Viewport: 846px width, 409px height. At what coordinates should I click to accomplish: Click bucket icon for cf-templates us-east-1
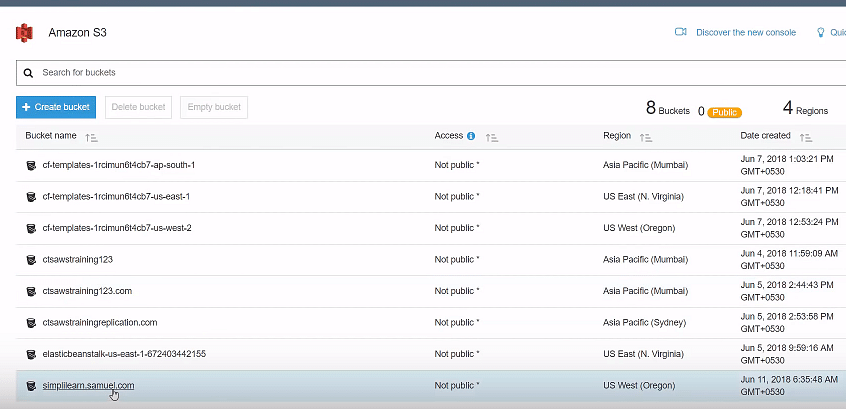[x=31, y=197]
